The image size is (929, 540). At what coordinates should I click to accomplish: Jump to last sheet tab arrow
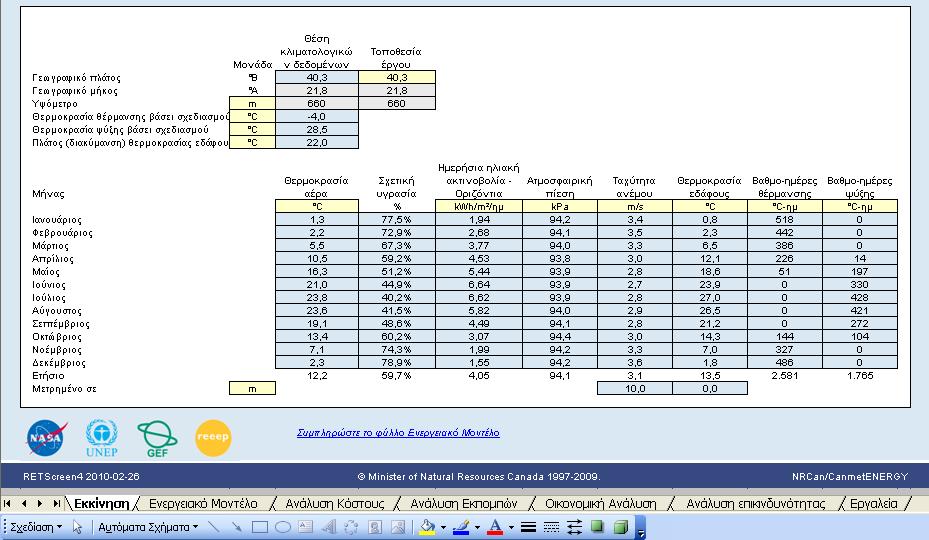[56, 504]
